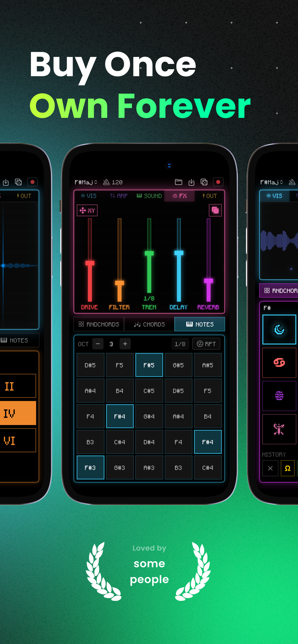Adjust the blue DELAY slider handle
The height and width of the screenshot is (644, 298).
179,253
